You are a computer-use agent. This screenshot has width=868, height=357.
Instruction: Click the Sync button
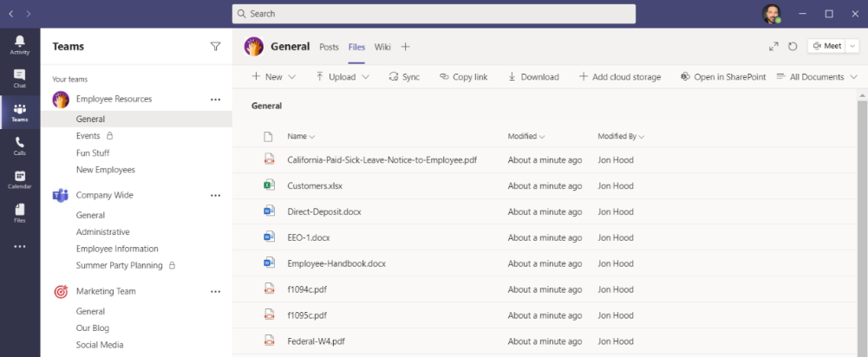[404, 77]
